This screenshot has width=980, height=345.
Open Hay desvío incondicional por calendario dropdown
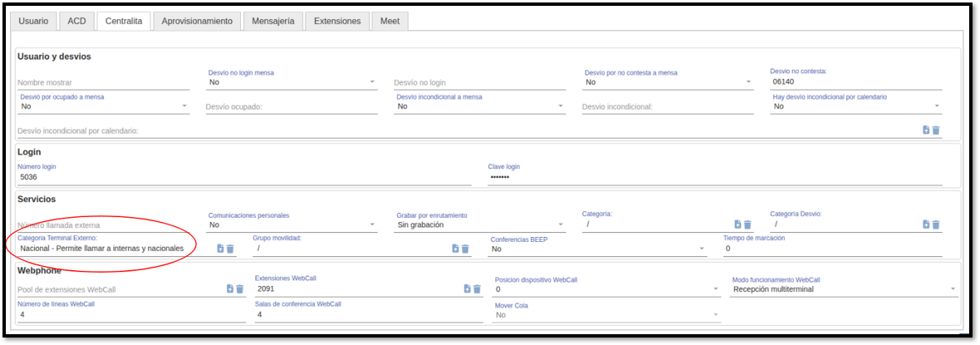(x=855, y=106)
